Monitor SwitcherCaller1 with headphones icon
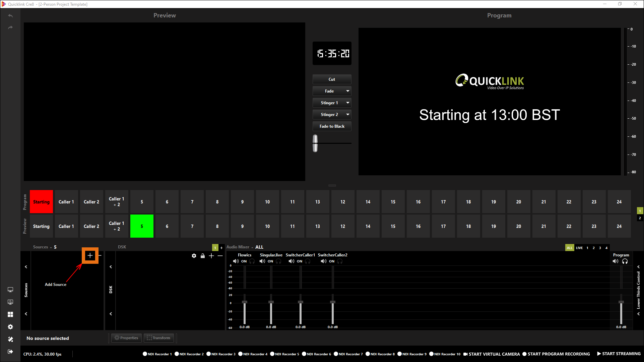644x362 pixels. coord(308,261)
